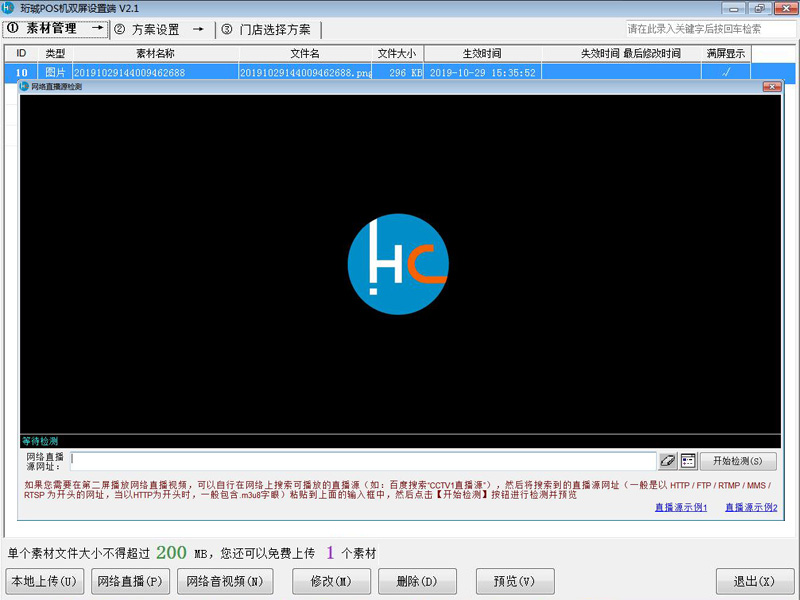Sort by the 类型 column header
800x600 pixels.
pos(55,54)
